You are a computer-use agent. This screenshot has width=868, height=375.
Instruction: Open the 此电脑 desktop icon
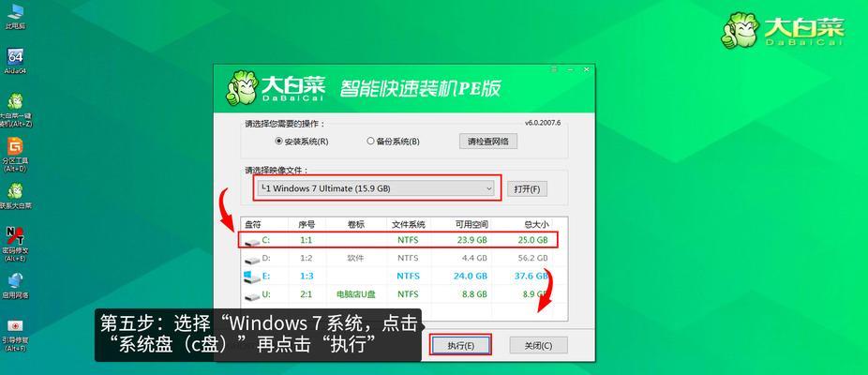click(15, 17)
